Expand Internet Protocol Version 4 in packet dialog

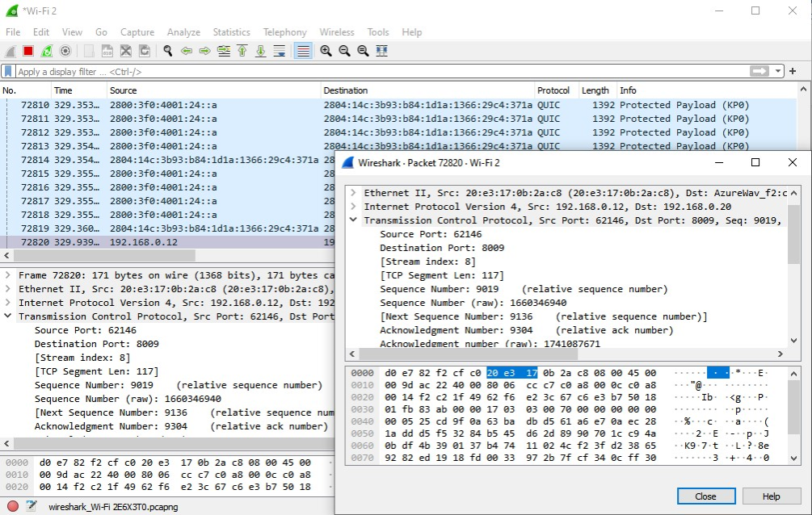[353, 207]
